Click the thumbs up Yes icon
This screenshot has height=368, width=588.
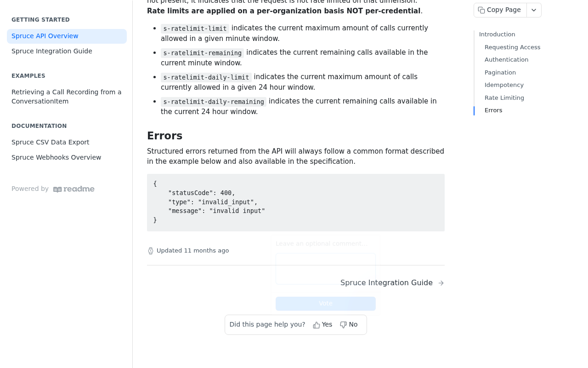[317, 325]
